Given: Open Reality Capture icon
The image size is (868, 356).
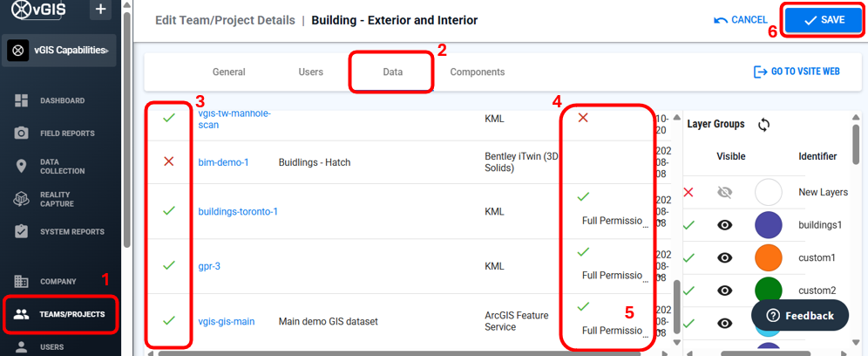Looking at the screenshot, I should [x=22, y=199].
